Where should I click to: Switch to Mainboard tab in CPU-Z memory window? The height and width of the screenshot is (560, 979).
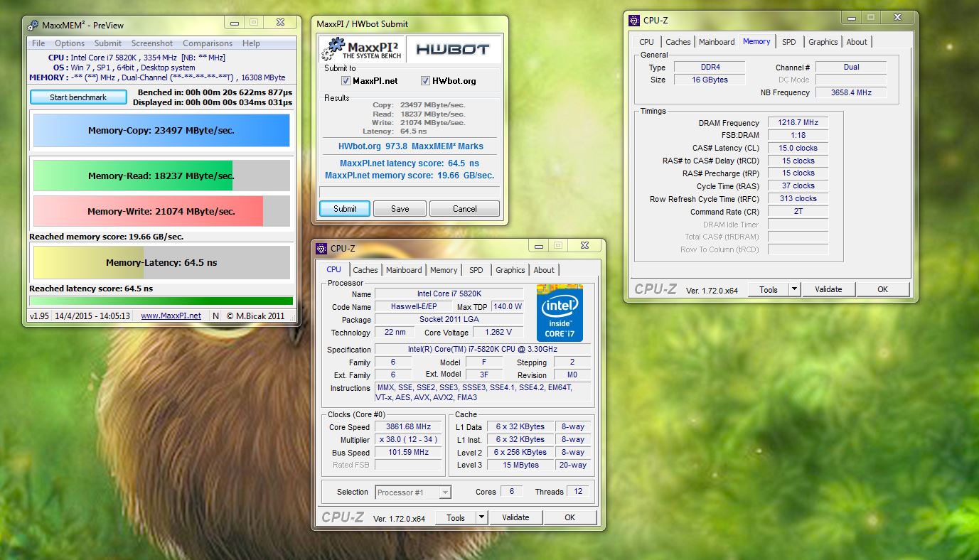tap(717, 42)
